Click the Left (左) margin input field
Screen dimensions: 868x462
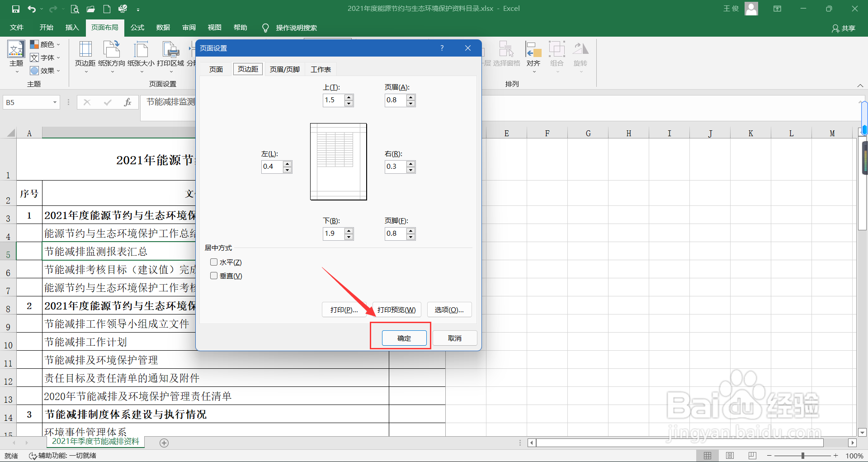click(273, 167)
